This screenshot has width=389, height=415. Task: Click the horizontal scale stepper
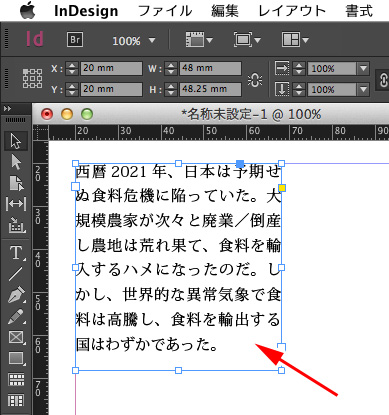tap(299, 68)
